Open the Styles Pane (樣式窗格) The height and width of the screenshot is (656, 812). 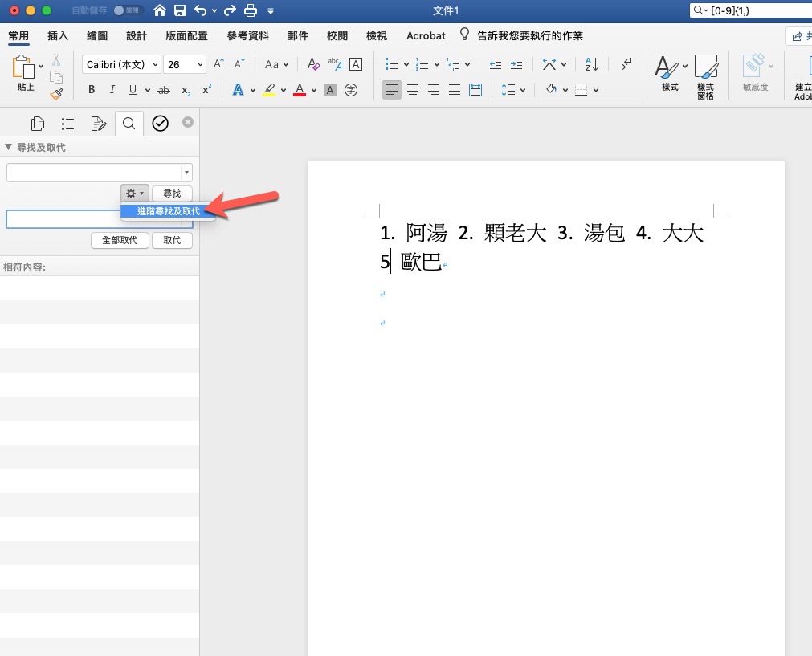click(x=705, y=77)
